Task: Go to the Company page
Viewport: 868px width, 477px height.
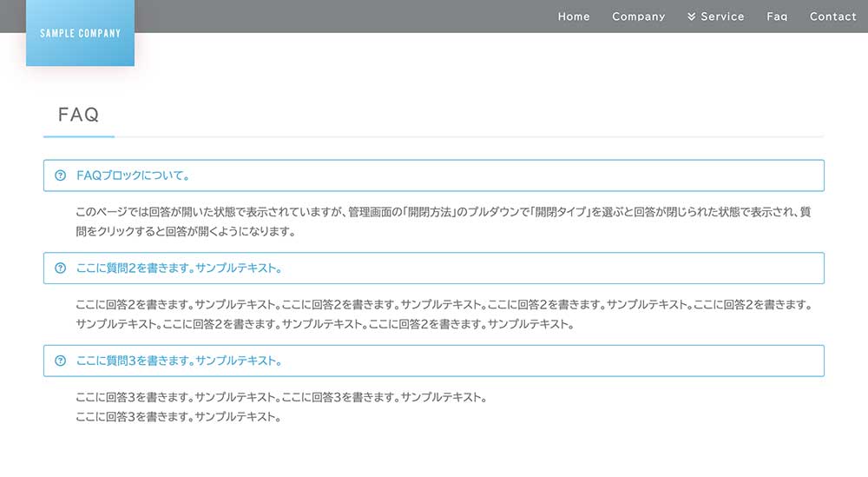Action: [638, 17]
